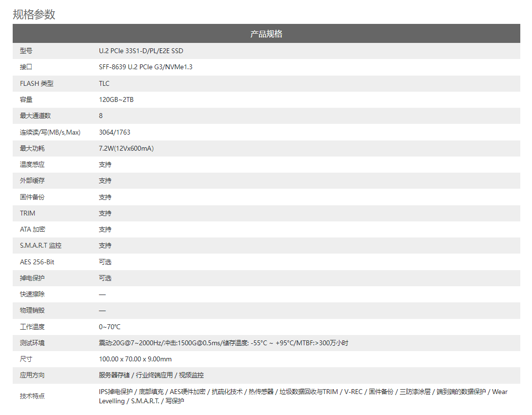This screenshot has width=532, height=415.
Task: Click the '产品规格' table header
Action: pos(266,34)
